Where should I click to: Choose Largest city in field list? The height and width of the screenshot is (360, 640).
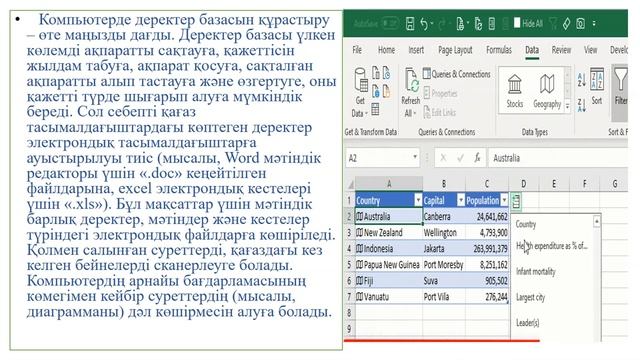[x=530, y=297]
